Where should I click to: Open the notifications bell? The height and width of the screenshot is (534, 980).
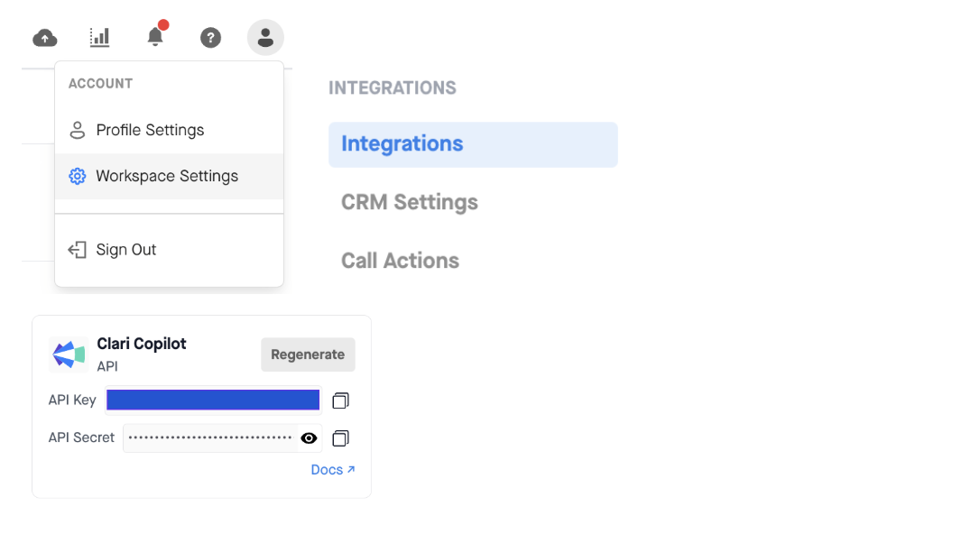click(x=155, y=36)
